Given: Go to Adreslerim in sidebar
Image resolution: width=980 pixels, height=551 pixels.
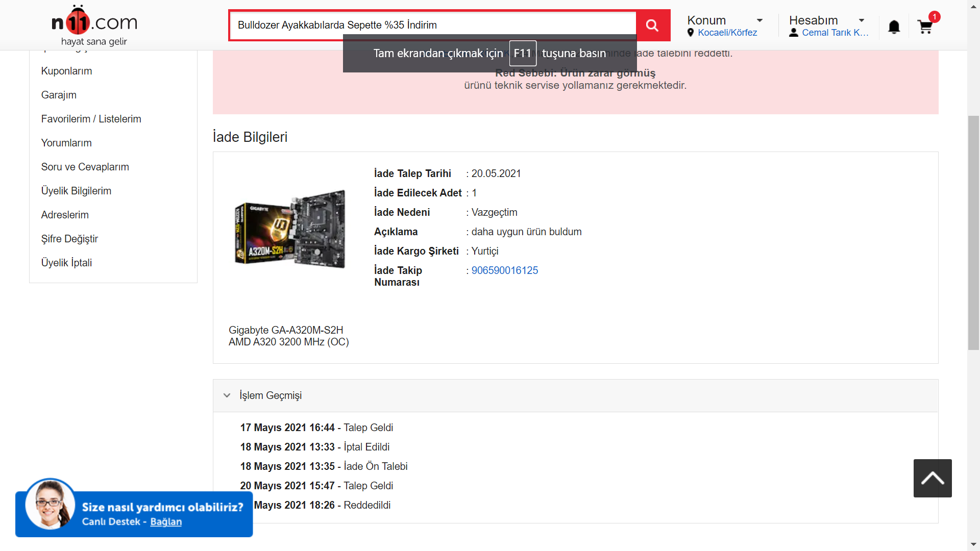Looking at the screenshot, I should click(65, 215).
